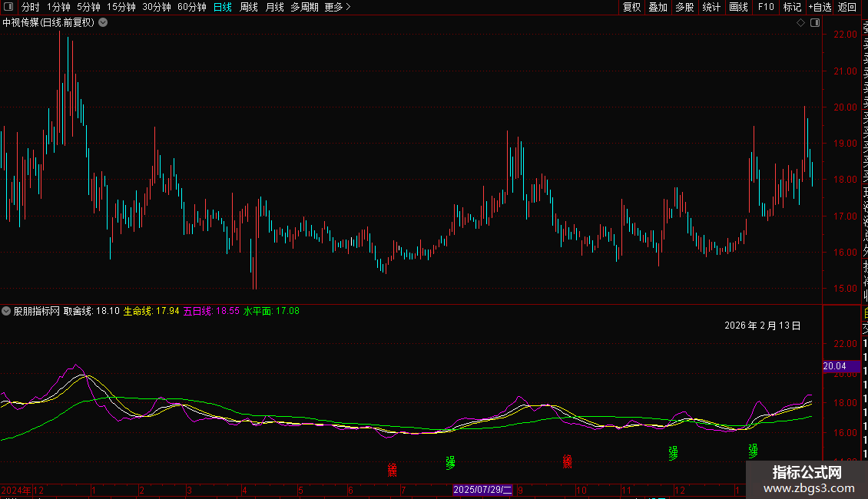The width and height of the screenshot is (868, 499).
Task: Click the F10 company info button
Action: point(766,7)
